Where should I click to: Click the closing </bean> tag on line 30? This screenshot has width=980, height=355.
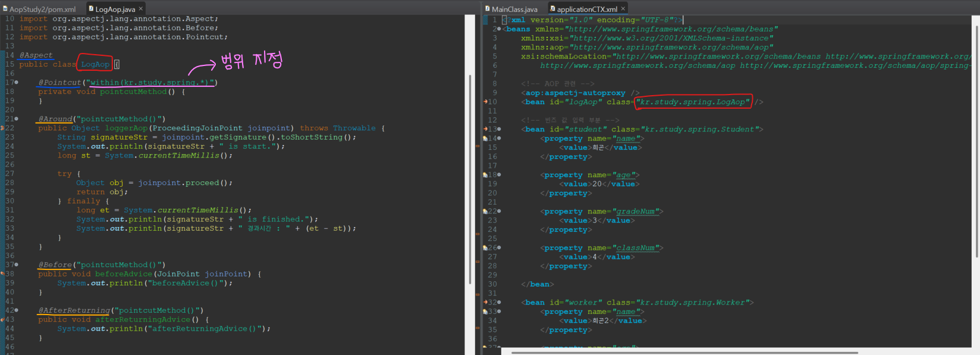point(538,284)
